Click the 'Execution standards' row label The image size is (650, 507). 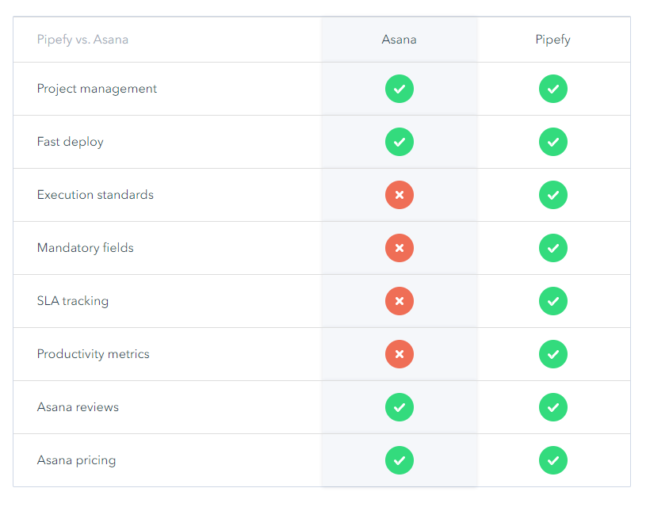tap(95, 195)
